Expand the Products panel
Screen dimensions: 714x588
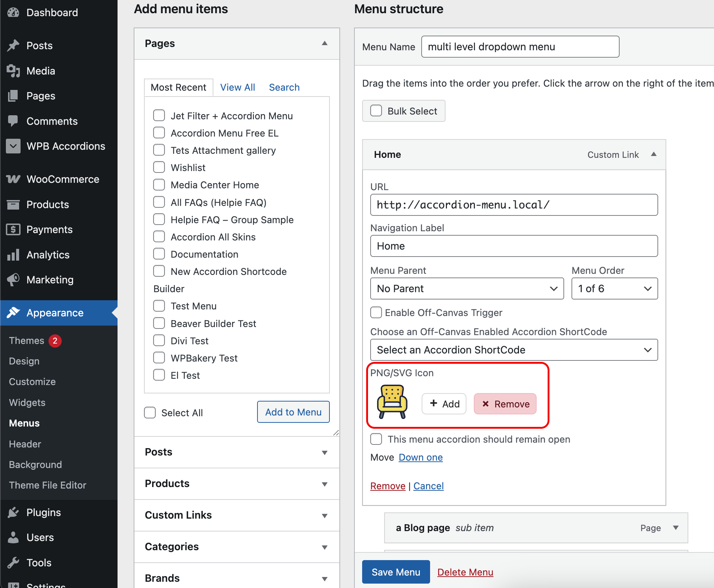click(x=237, y=484)
